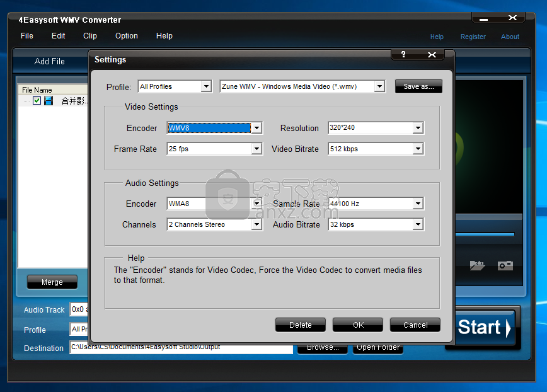
Task: Confirm settings with the OK button
Action: point(358,325)
